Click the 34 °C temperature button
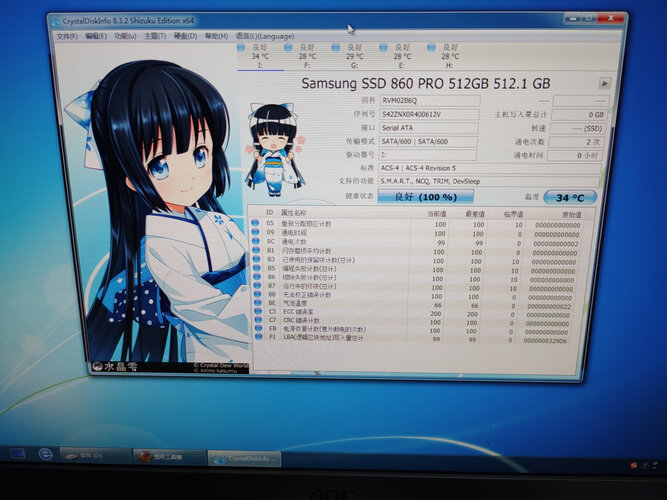 click(x=570, y=197)
